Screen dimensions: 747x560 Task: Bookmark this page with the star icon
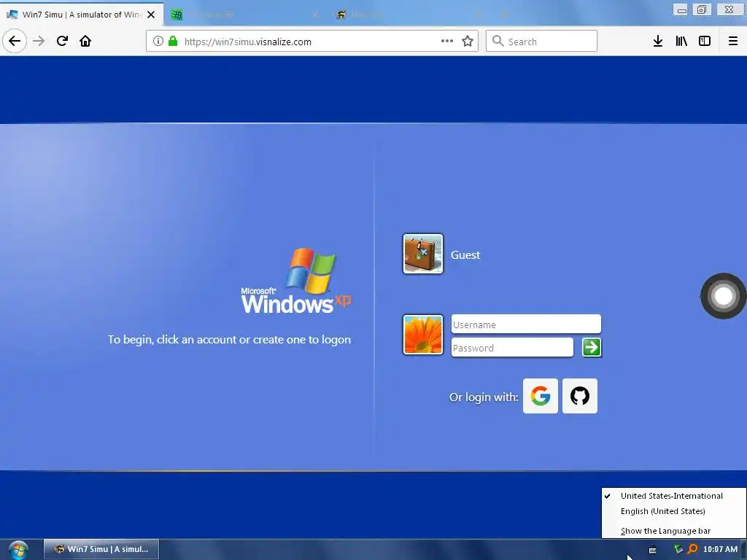click(468, 41)
